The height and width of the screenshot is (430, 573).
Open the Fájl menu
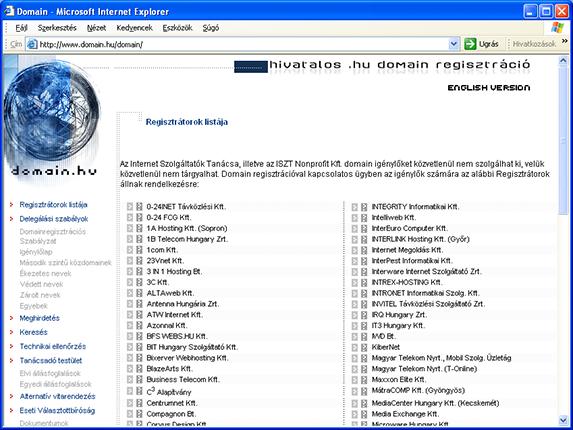(x=21, y=28)
